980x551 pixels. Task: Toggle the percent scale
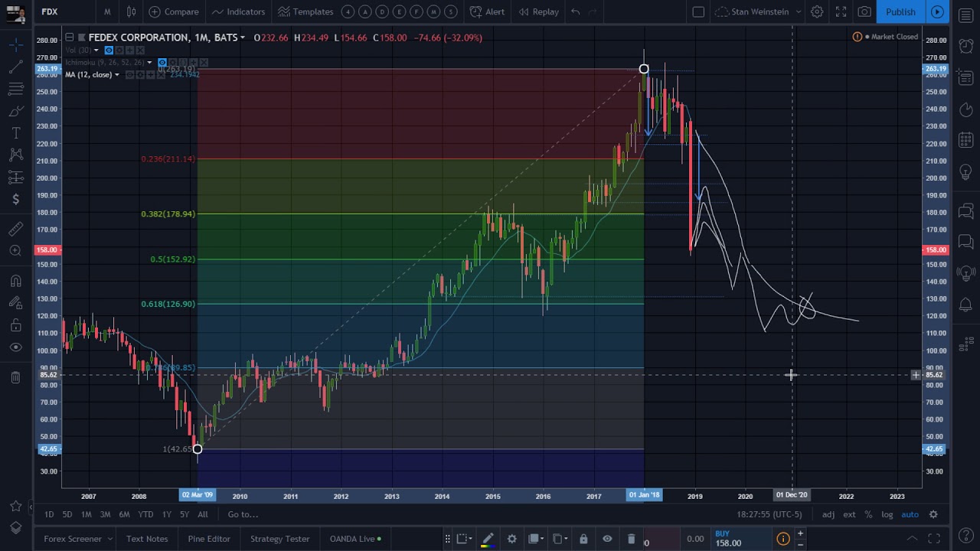click(868, 514)
